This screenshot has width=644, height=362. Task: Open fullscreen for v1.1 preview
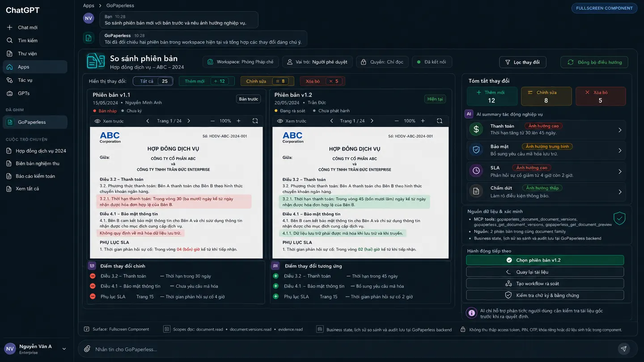[x=255, y=121]
